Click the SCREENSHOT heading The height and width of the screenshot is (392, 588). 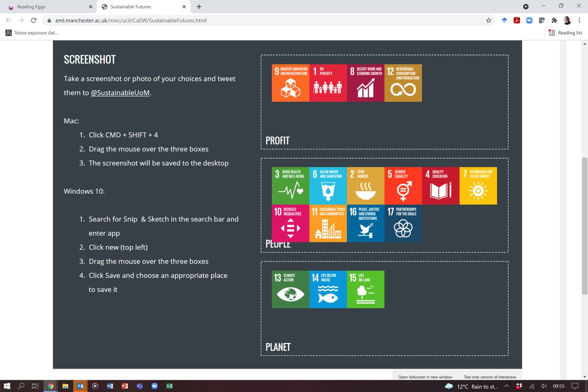90,60
